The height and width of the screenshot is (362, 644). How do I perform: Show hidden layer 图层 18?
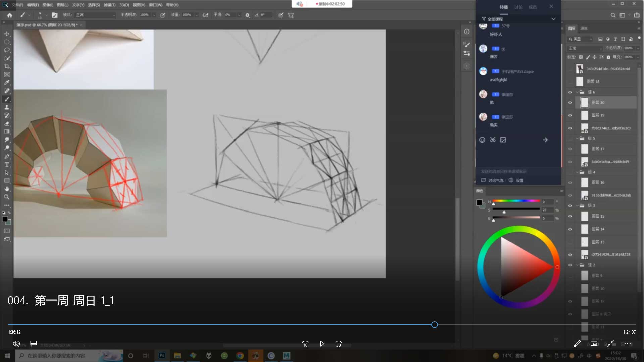pyautogui.click(x=570, y=82)
